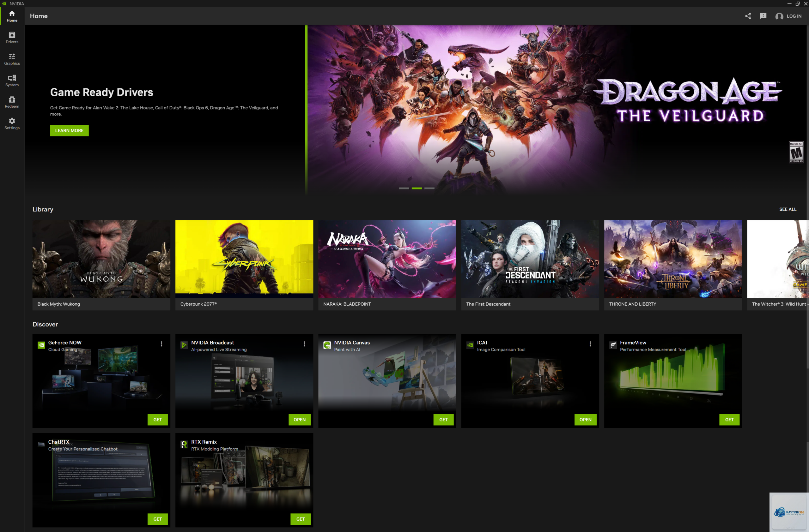Open The Witcher 3: Wild Hunt tile
Viewport: 809px width, 532px height.
pyautogui.click(x=778, y=265)
